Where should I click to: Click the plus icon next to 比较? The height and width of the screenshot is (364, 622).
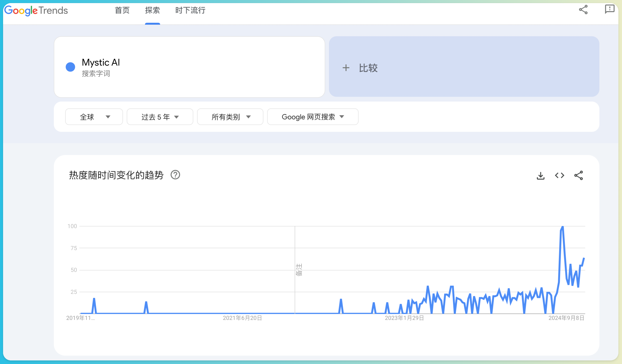tap(346, 67)
